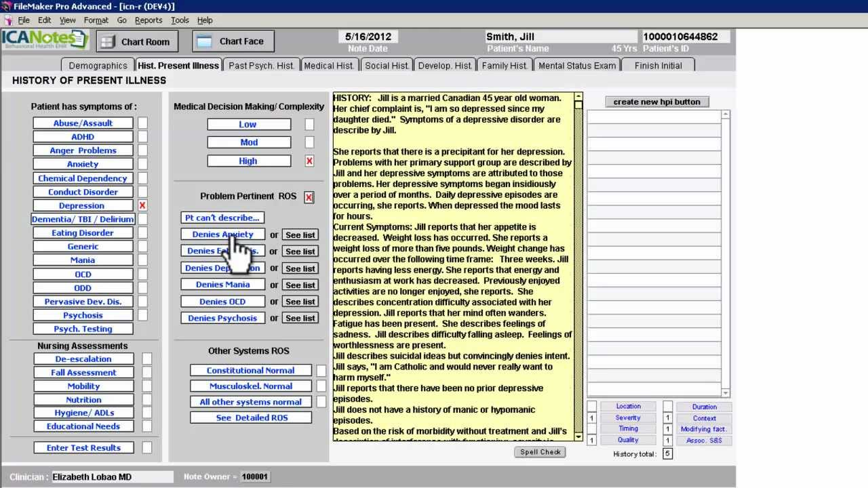The height and width of the screenshot is (488, 868).
Task: Tick the All other systems normal checkbox
Action: coord(321,401)
